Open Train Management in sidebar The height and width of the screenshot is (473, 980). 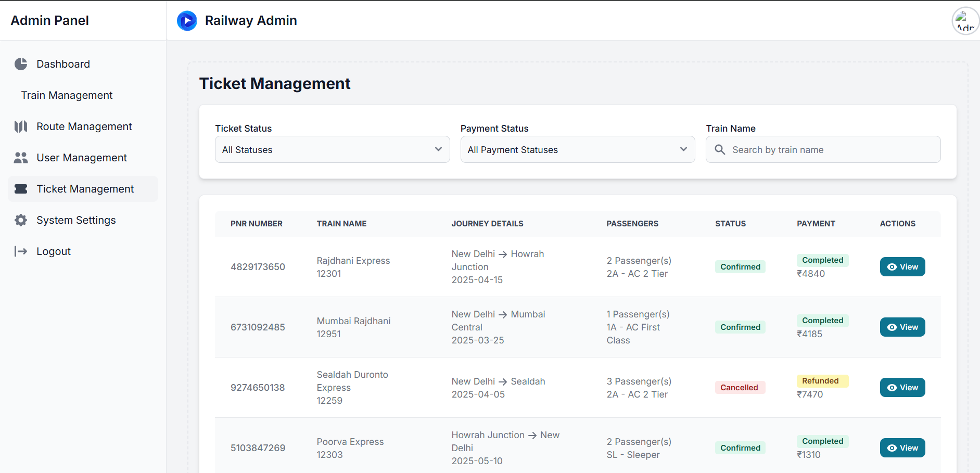pos(83,95)
